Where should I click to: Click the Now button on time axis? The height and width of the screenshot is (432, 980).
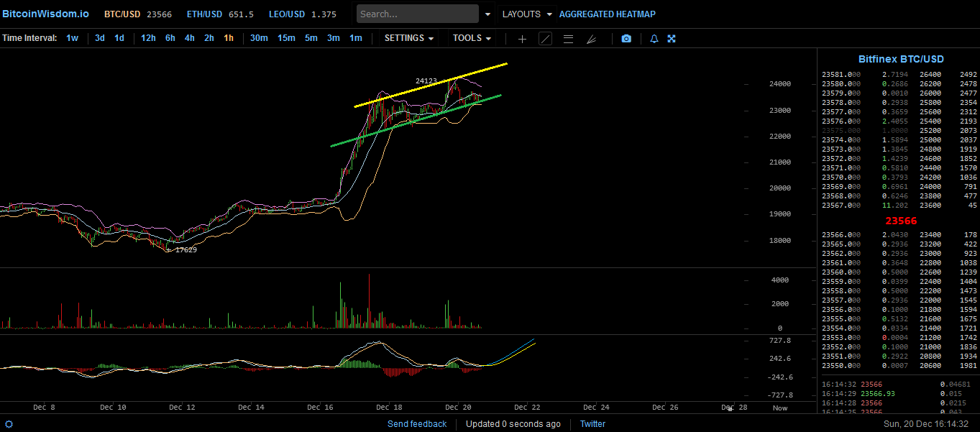(780, 408)
